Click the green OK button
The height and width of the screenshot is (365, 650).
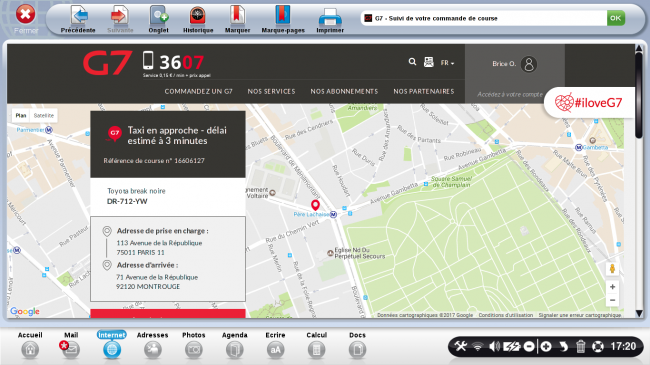point(616,18)
